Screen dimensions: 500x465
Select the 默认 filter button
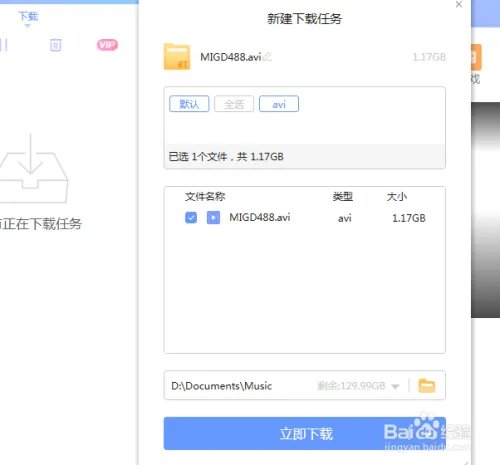pos(189,104)
